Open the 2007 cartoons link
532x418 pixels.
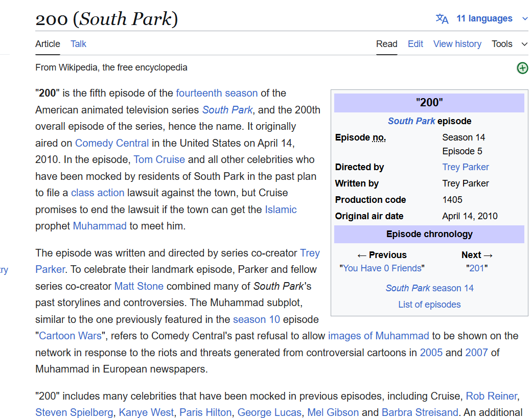tap(477, 353)
